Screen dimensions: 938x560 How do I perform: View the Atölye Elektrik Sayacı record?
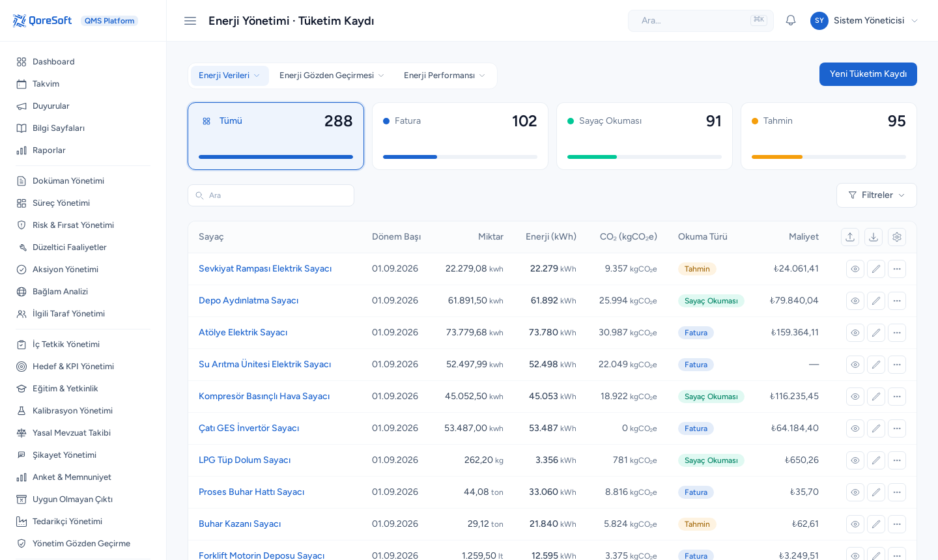coord(855,333)
